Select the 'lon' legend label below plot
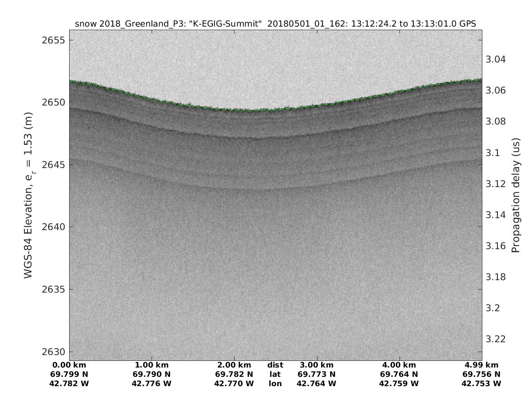 pos(275,383)
